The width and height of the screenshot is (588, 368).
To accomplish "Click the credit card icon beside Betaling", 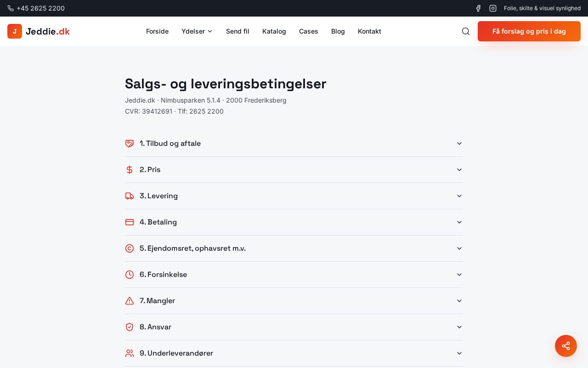I will click(x=130, y=222).
